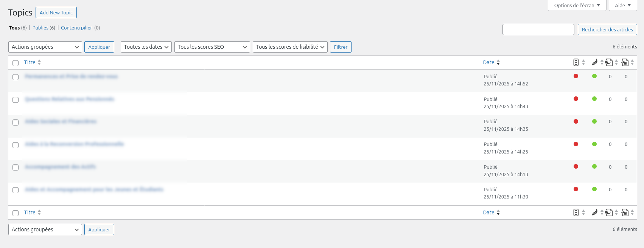This screenshot has height=248, width=644.
Task: Switch to the Publiés filter view
Action: (40, 28)
